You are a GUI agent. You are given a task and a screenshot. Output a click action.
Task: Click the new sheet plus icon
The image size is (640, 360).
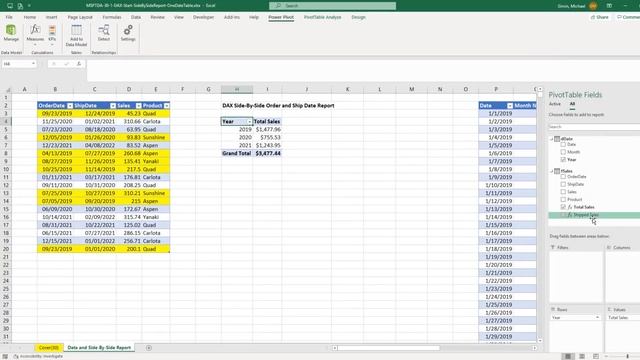[149, 348]
